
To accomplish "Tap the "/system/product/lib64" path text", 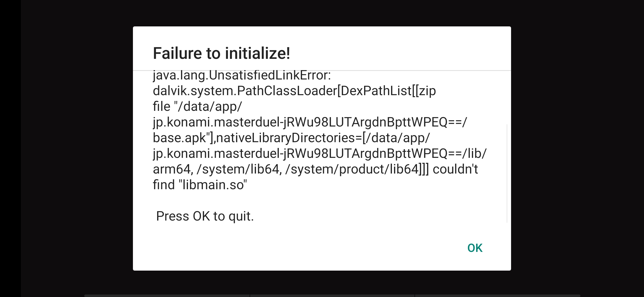I will pyautogui.click(x=352, y=169).
